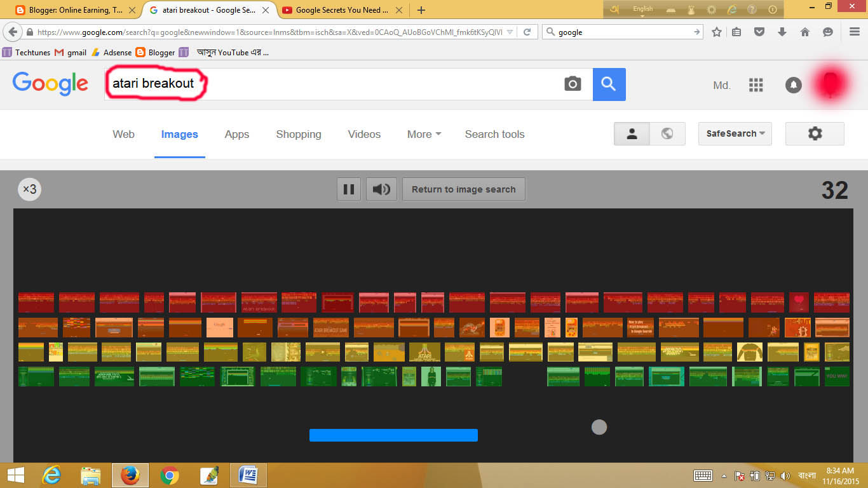Viewport: 868px width, 488px height.
Task: Close the atari breakout browser tab
Action: 266,10
